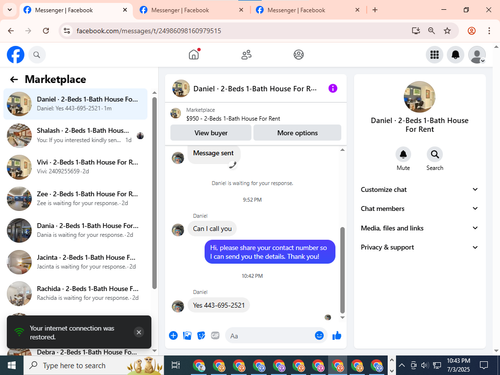Open the Facebook logo home link
Screen dimensions: 500x375
coord(15,55)
